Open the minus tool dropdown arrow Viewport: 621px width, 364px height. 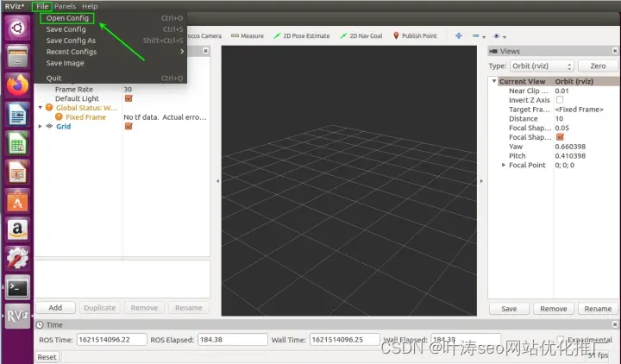[484, 37]
